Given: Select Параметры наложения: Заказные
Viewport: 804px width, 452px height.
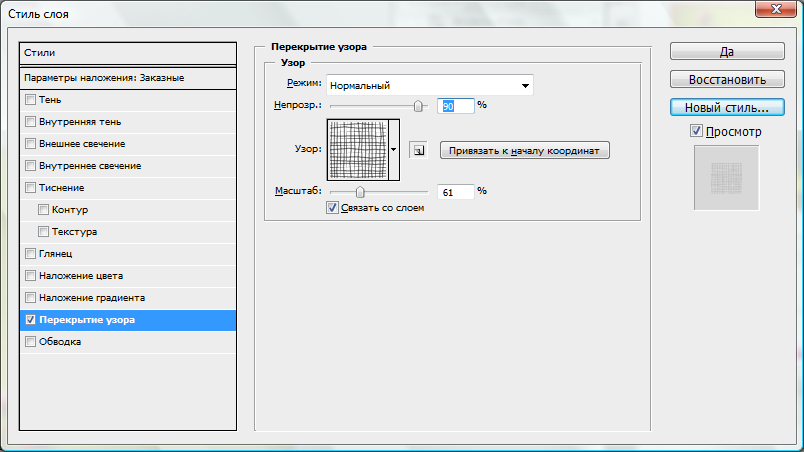Looking at the screenshot, I should click(x=128, y=78).
